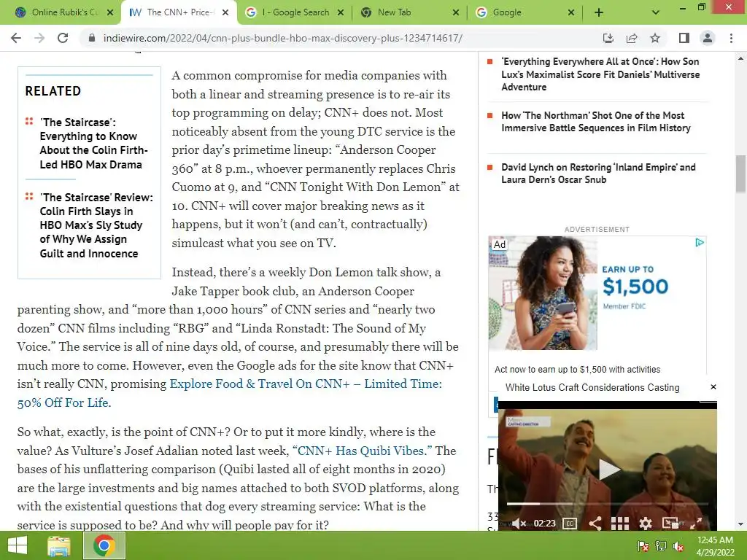This screenshot has width=747, height=560.
Task: Open the 'Everything Everywhere All at Once' article link
Action: [600, 74]
